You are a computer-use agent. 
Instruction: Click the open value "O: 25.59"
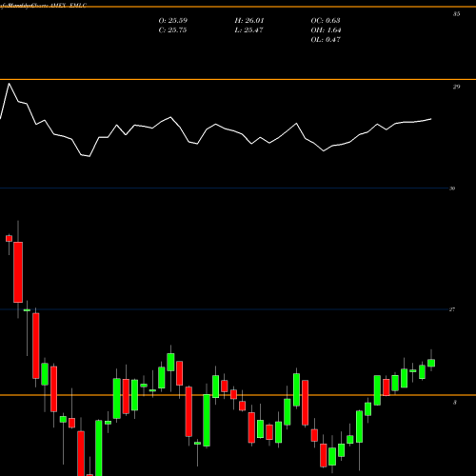[173, 21]
